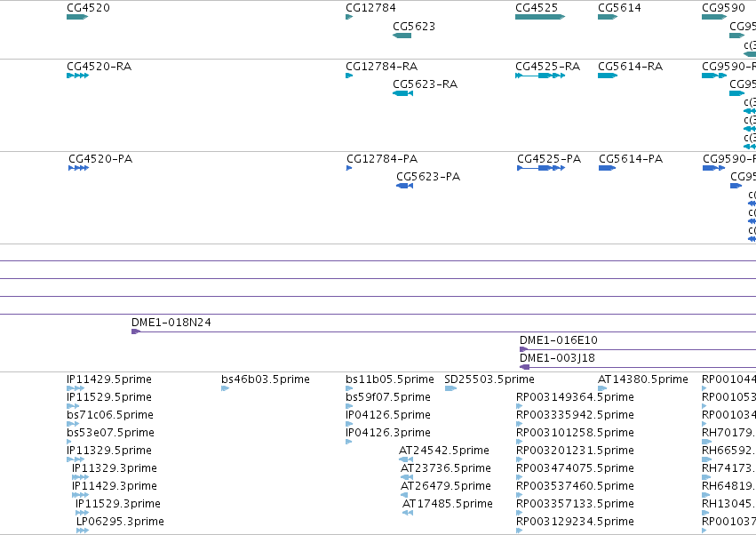The height and width of the screenshot is (535, 756).
Task: Click the CG9590 gene label
Action: (724, 8)
